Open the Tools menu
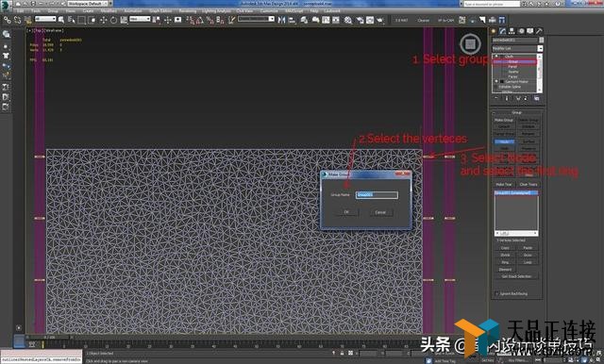Screen dimensions: 604x364 tap(36, 11)
